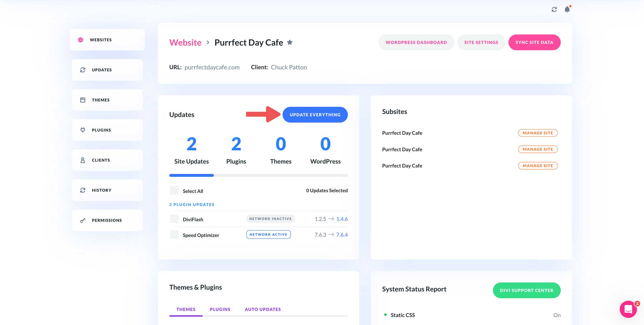Click the Plugins sidebar icon
This screenshot has width=644, height=325.
(83, 130)
